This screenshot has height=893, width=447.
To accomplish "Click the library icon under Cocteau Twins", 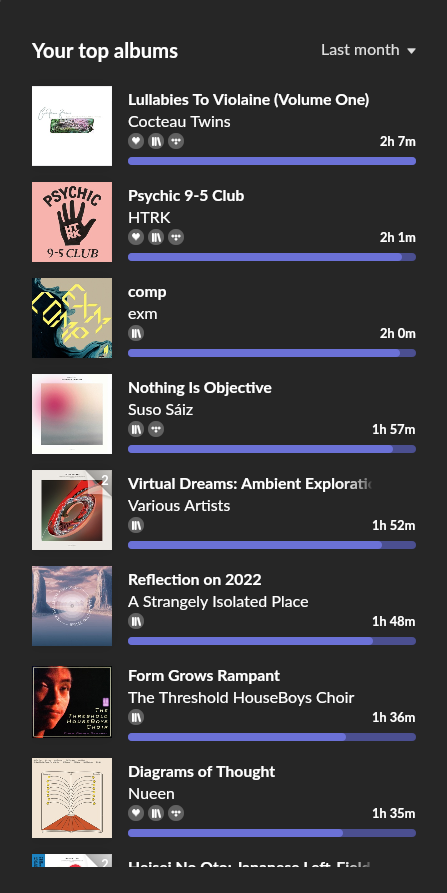I will [156, 141].
